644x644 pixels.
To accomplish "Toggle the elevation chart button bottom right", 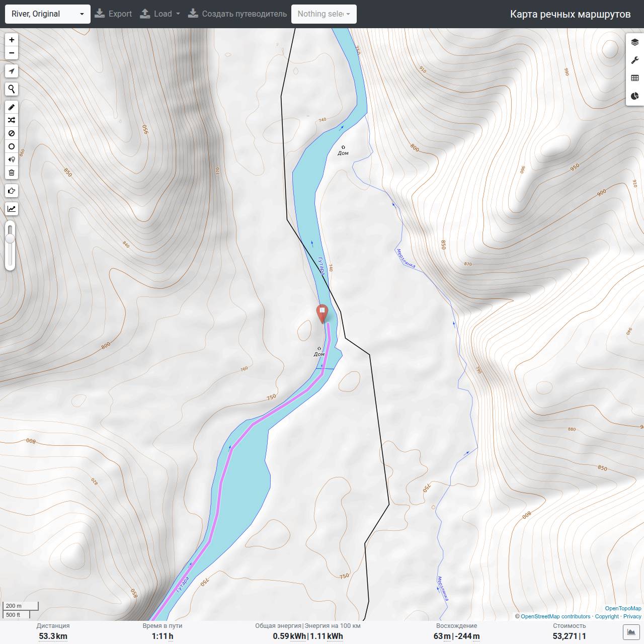I will [x=630, y=631].
